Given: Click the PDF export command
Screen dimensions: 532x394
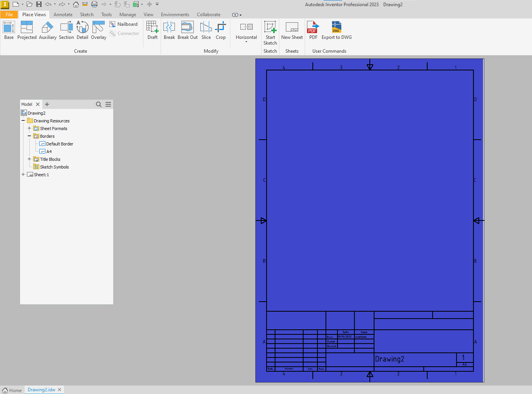Looking at the screenshot, I should pyautogui.click(x=313, y=30).
